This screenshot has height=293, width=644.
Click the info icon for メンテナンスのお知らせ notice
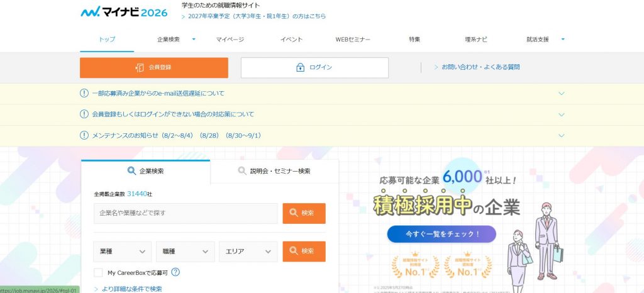[x=84, y=135]
